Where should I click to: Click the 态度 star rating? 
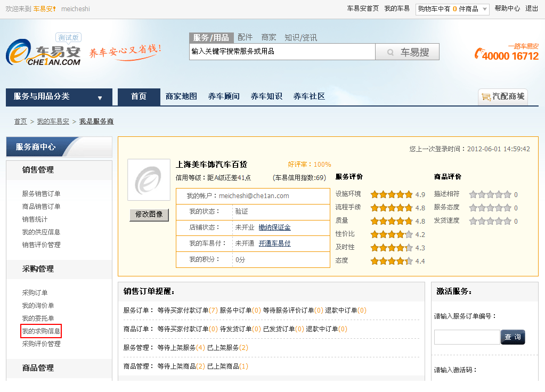392,261
